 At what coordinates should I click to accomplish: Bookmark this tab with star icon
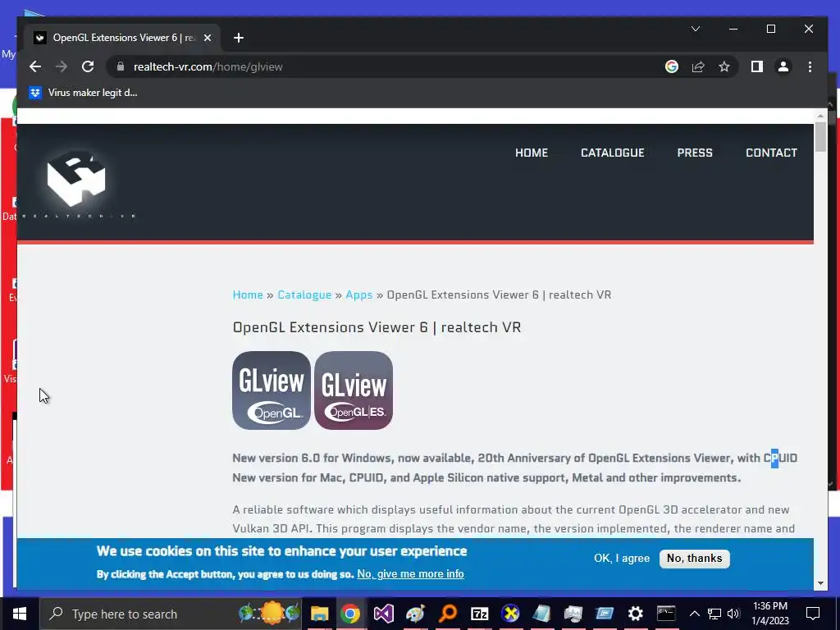coord(724,66)
